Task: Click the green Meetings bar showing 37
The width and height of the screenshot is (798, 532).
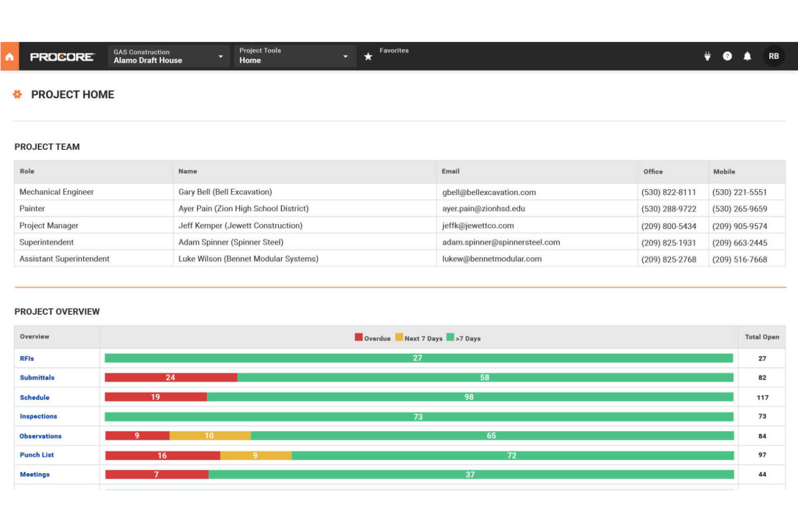Action: coord(471,474)
